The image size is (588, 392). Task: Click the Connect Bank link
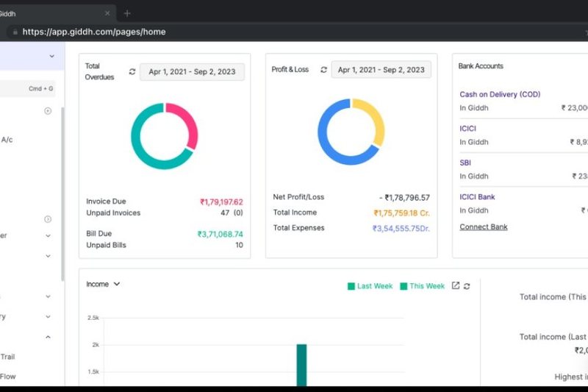click(x=484, y=227)
